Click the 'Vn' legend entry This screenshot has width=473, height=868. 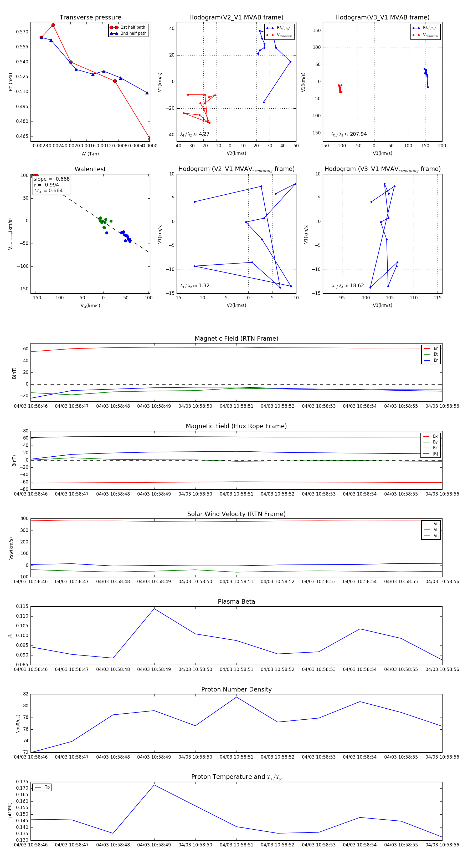(431, 536)
